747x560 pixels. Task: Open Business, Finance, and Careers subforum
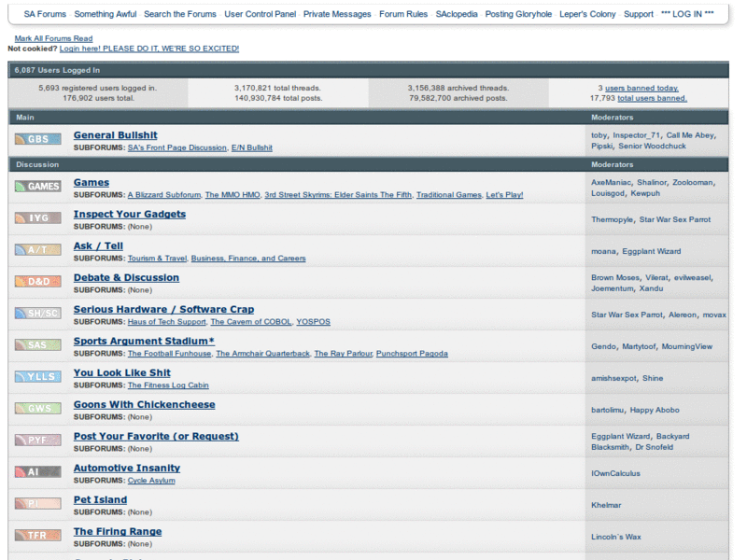tap(248, 259)
